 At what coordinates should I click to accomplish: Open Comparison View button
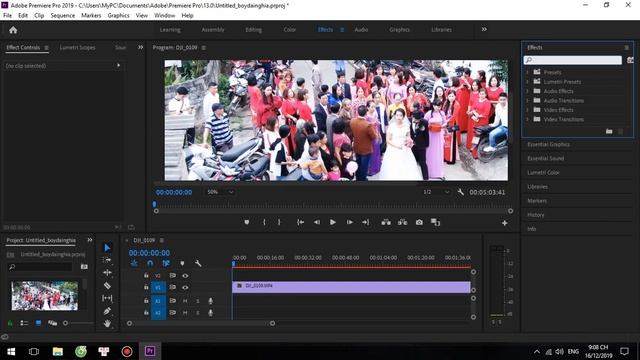tap(436, 222)
